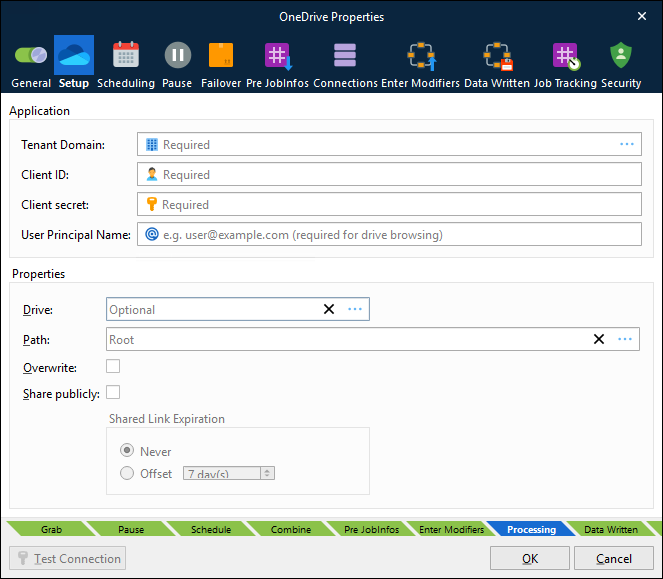Select the Setup OneDrive cloud icon

pyautogui.click(x=74, y=55)
